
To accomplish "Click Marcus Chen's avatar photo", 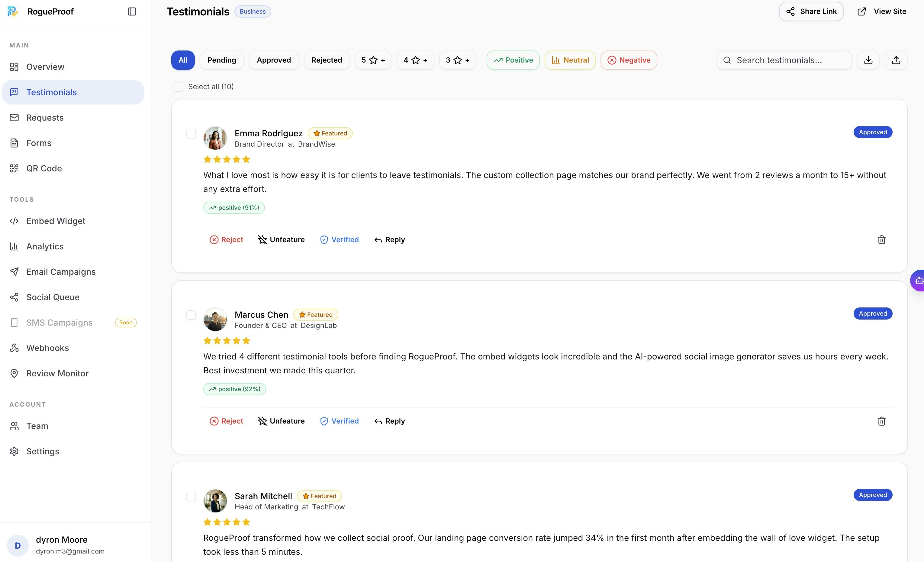I will [x=215, y=320].
